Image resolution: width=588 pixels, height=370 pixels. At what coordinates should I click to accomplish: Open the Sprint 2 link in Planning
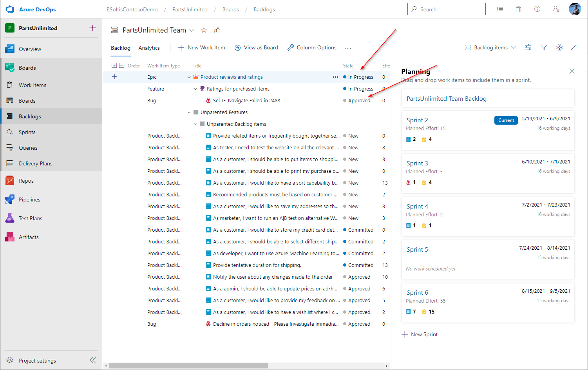(417, 120)
